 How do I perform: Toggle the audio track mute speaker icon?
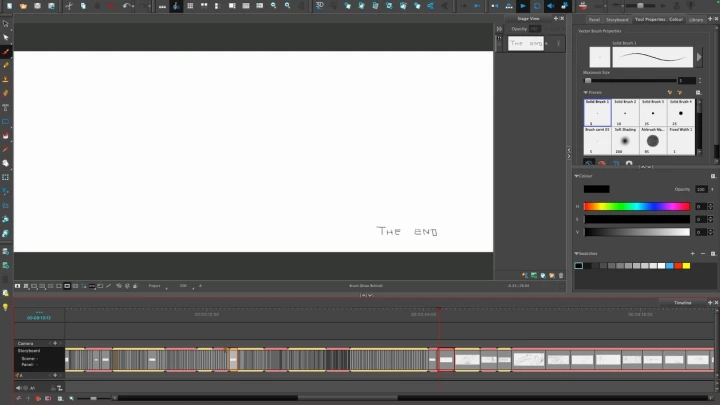point(19,387)
